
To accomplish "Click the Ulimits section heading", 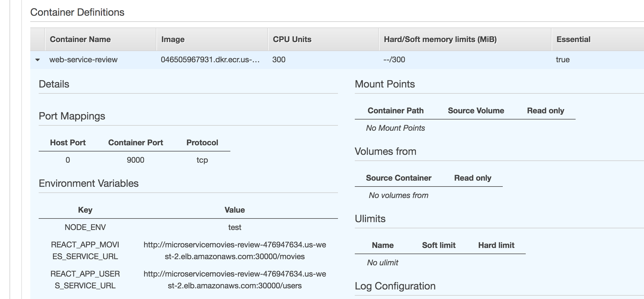I will pyautogui.click(x=370, y=219).
